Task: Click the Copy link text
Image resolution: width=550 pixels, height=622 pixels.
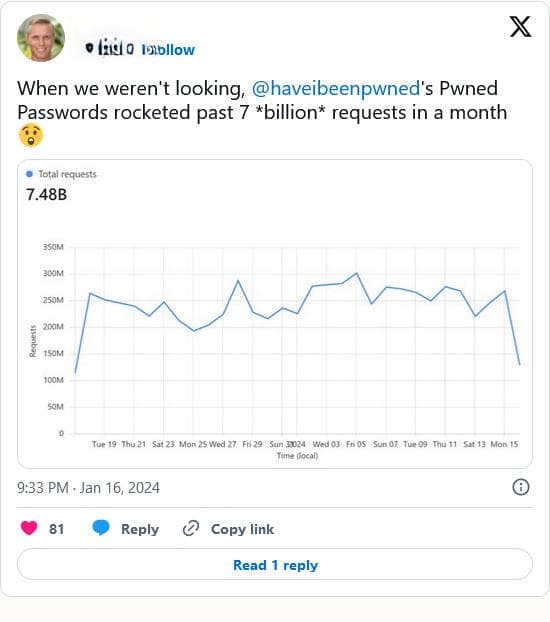Action: pos(242,529)
